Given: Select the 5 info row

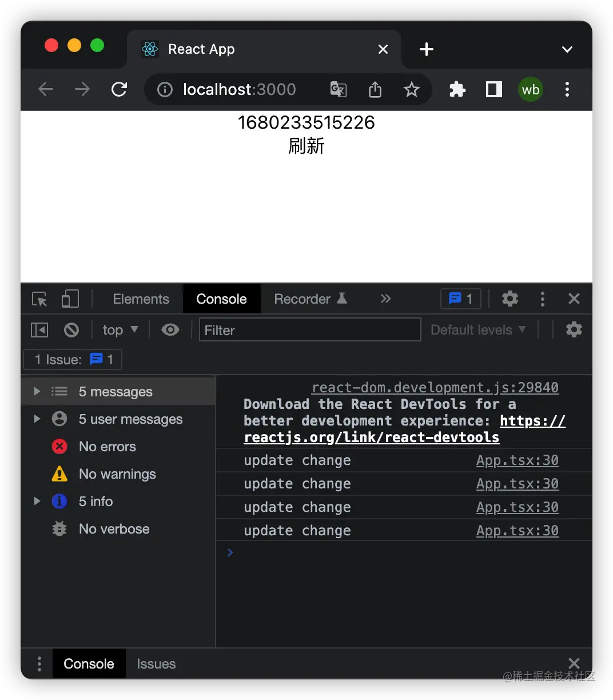Looking at the screenshot, I should [x=118, y=502].
